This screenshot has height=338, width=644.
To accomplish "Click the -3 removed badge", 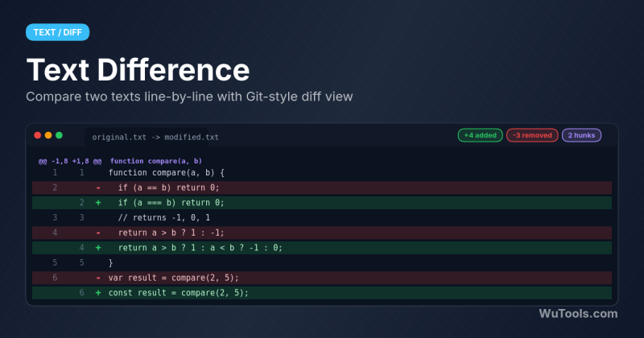I will pyautogui.click(x=532, y=135).
